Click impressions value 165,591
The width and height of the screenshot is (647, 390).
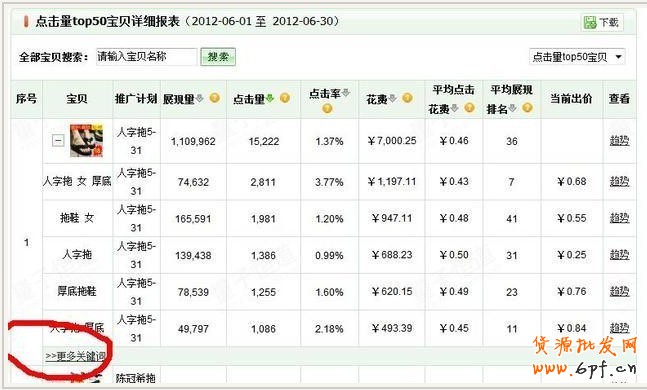(193, 219)
